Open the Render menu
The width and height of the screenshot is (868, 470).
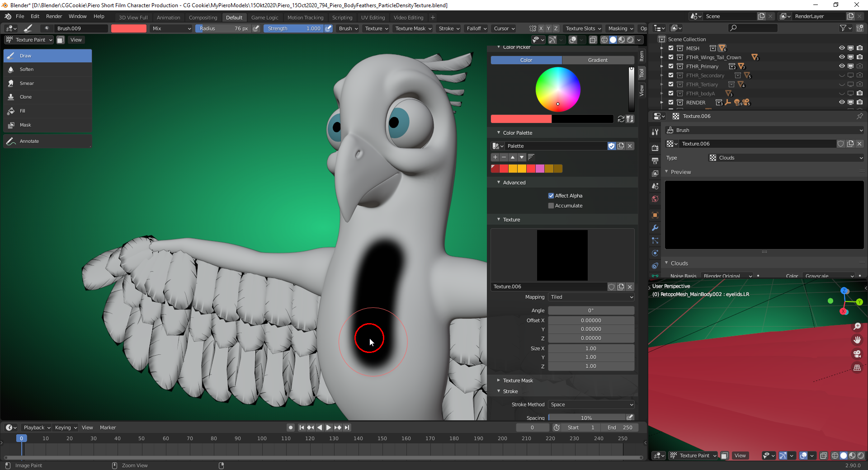click(54, 16)
